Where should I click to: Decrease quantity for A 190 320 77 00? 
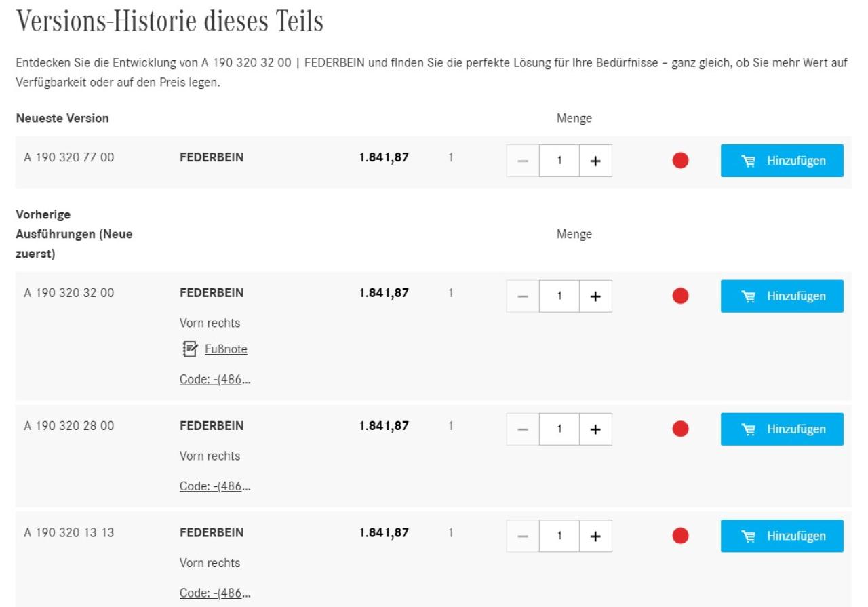pyautogui.click(x=523, y=161)
